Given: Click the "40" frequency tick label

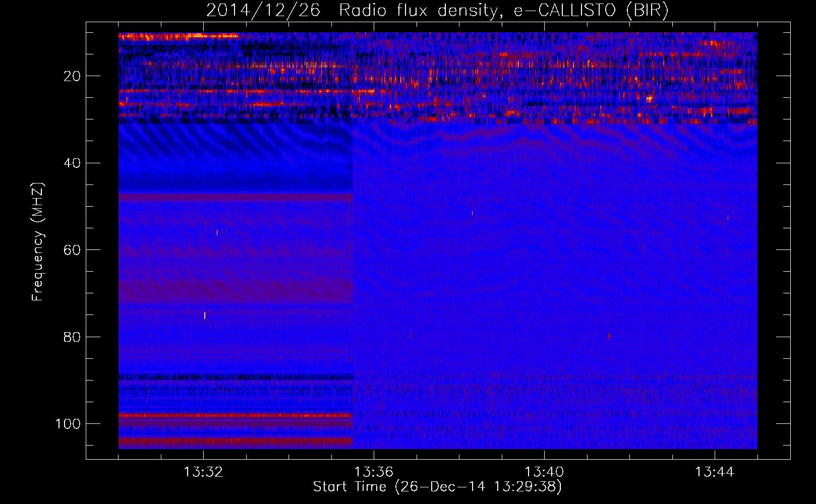Looking at the screenshot, I should click(x=72, y=163).
